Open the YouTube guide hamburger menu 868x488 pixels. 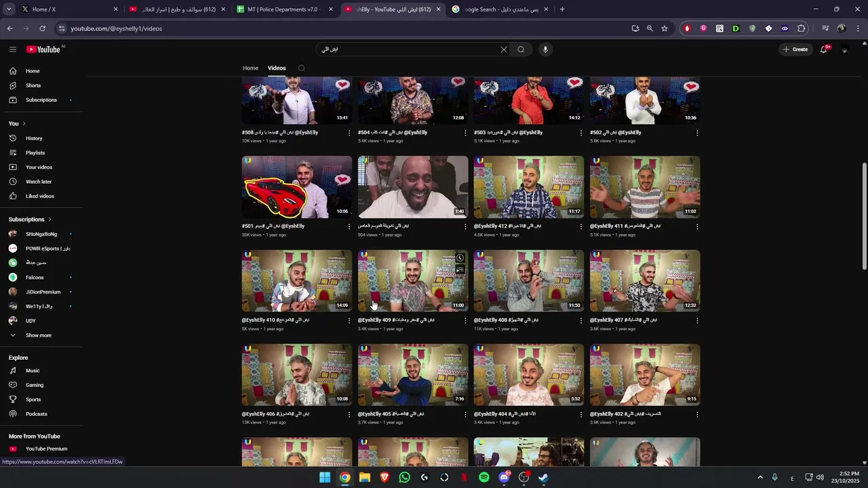13,49
